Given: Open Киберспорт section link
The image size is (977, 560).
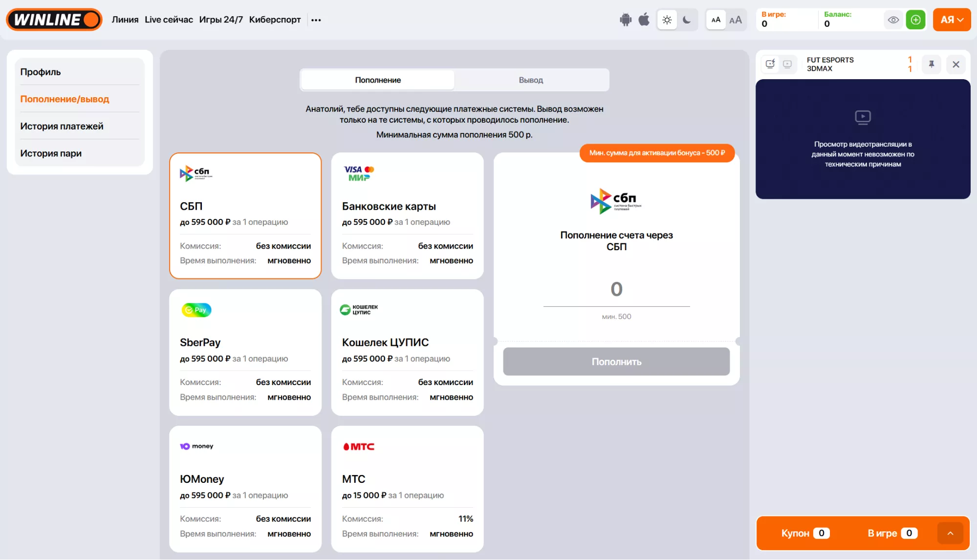Looking at the screenshot, I should [x=275, y=20].
